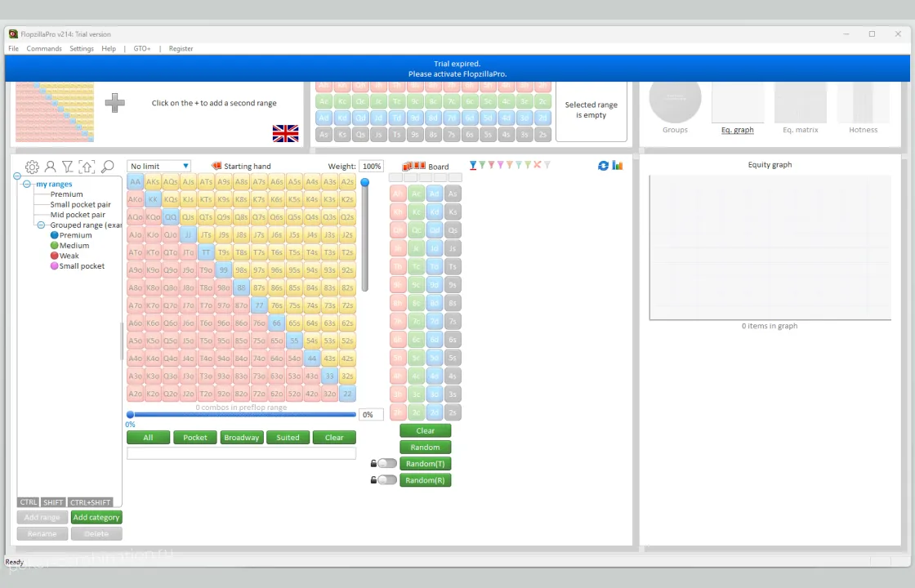This screenshot has width=915, height=588.
Task: Open the gear settings icon above range tree
Action: click(32, 167)
